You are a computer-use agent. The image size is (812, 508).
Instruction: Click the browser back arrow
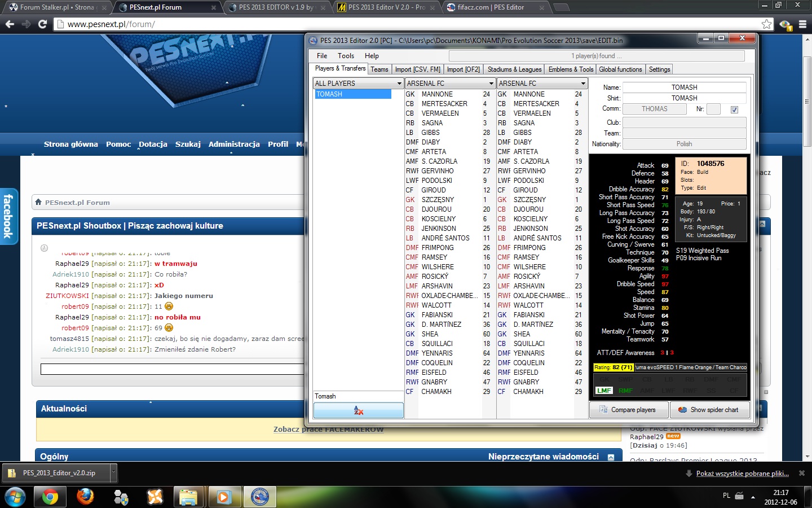(x=10, y=24)
